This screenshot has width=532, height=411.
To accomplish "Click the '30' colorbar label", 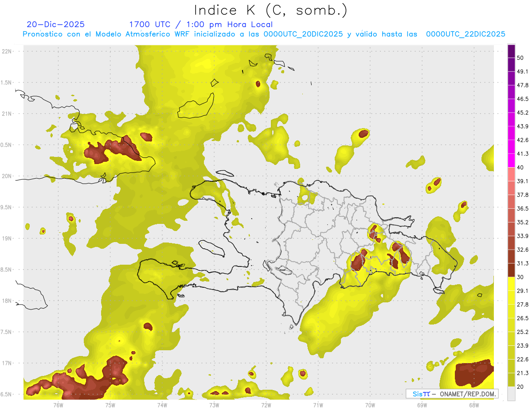I will [x=520, y=277].
